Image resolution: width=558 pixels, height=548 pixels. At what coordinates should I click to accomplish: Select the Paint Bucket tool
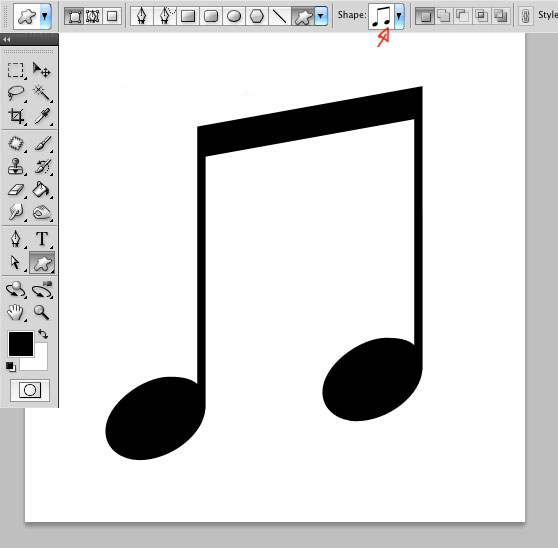(x=42, y=190)
